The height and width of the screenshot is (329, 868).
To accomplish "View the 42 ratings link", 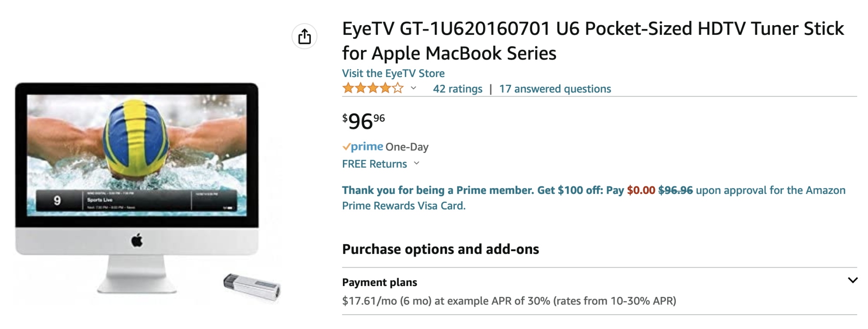I will pos(457,89).
